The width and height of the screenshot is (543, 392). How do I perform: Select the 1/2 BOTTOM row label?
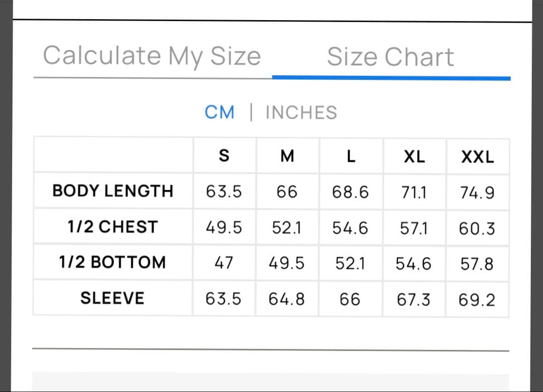click(113, 262)
